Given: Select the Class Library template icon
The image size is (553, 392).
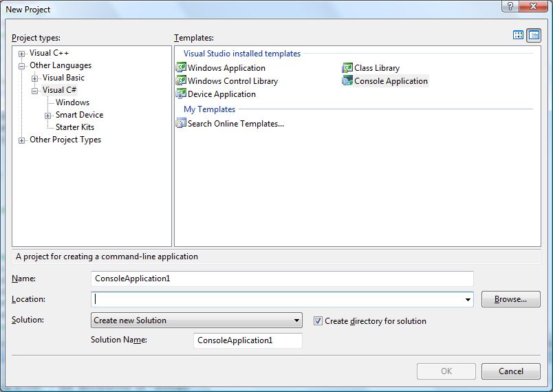Looking at the screenshot, I should point(347,67).
